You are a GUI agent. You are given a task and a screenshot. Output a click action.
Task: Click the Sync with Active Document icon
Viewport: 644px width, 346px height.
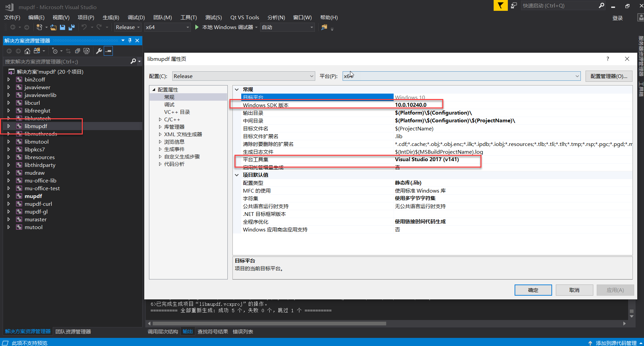pyautogui.click(x=68, y=51)
